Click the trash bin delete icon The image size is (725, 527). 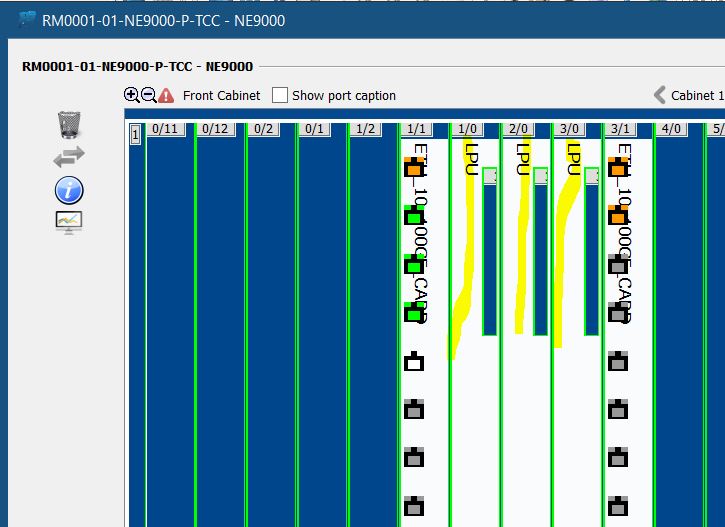click(x=69, y=124)
